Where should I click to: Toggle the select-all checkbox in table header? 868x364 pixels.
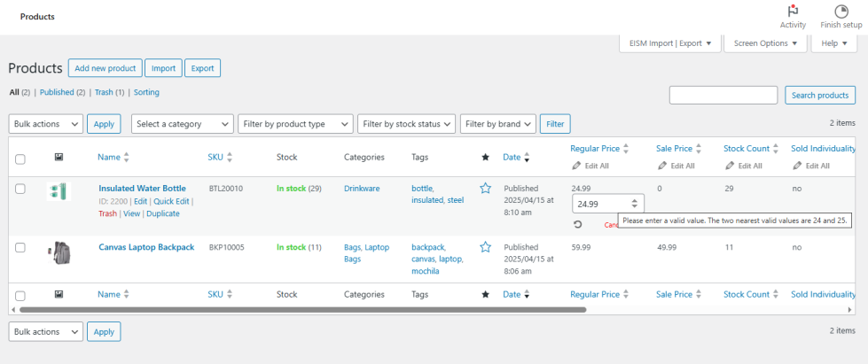(20, 159)
